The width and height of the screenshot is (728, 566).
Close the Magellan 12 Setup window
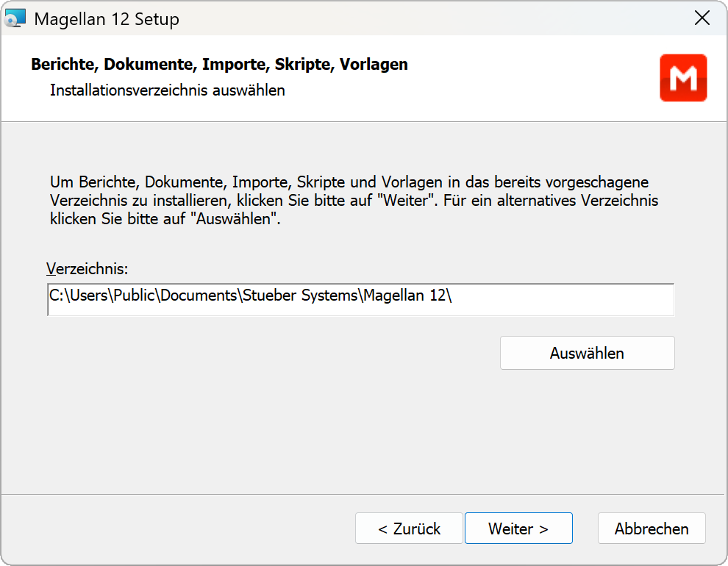[702, 18]
